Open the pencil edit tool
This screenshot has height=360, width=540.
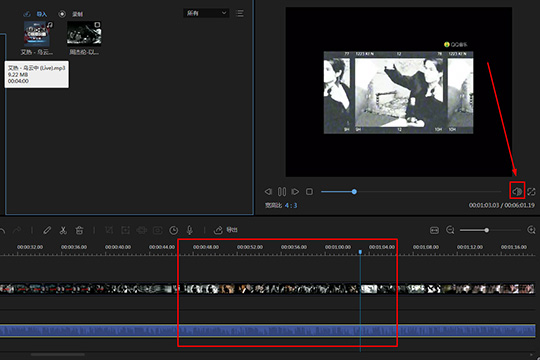point(47,230)
